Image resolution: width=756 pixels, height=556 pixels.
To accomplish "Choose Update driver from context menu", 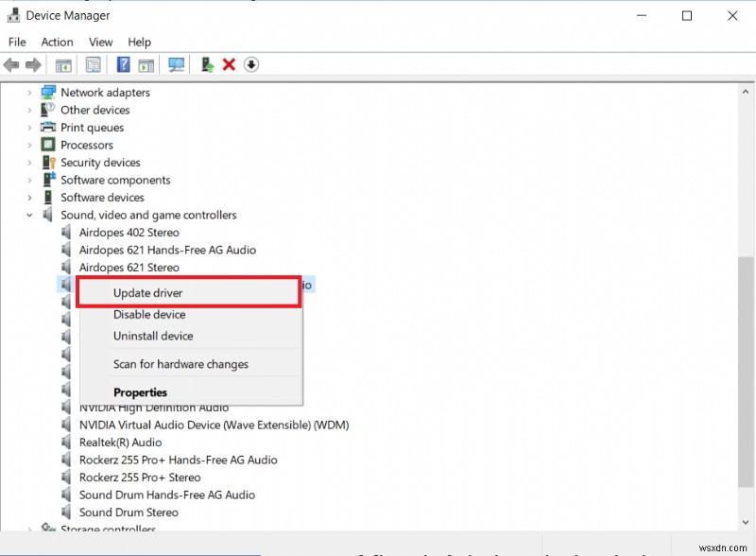I will (x=190, y=292).
